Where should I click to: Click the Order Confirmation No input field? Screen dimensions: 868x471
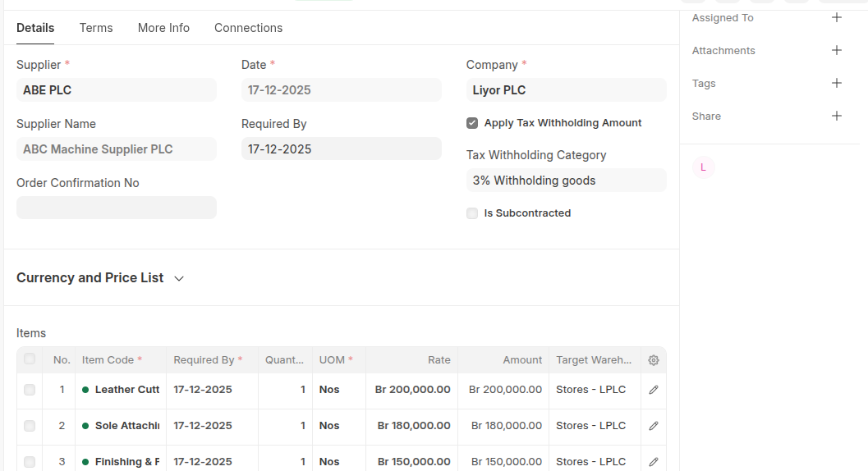116,208
